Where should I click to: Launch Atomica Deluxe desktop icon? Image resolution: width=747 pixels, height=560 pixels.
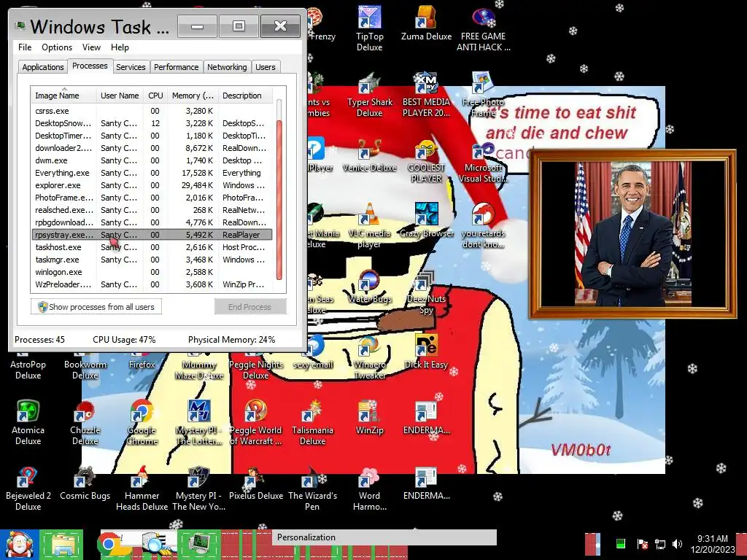(x=28, y=423)
